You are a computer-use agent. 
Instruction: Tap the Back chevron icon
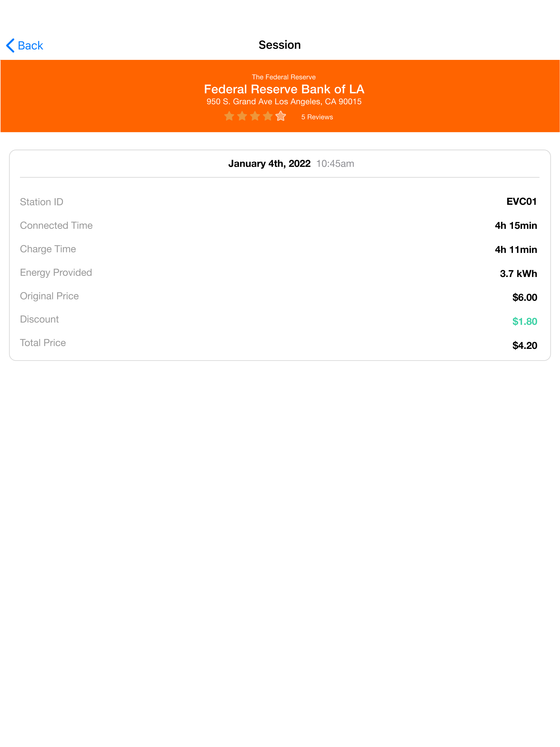10,45
